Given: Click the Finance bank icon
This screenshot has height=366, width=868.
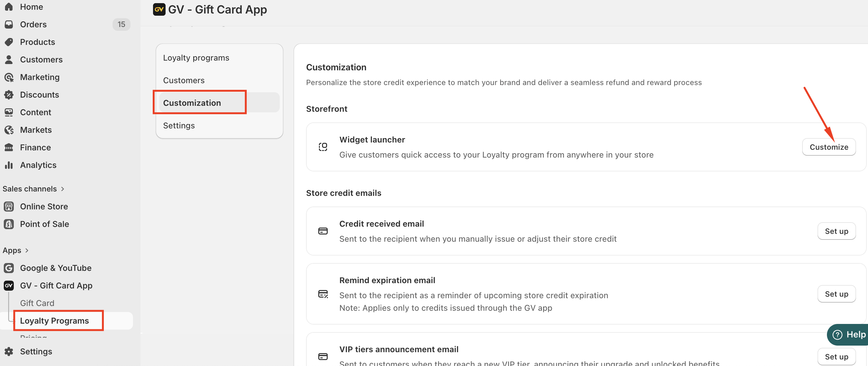Looking at the screenshot, I should pos(9,148).
